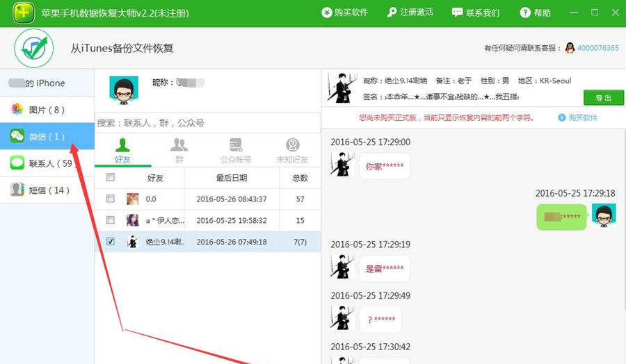Click the 联系人 green message icon
Viewport: 626px width, 364px height.
click(17, 163)
